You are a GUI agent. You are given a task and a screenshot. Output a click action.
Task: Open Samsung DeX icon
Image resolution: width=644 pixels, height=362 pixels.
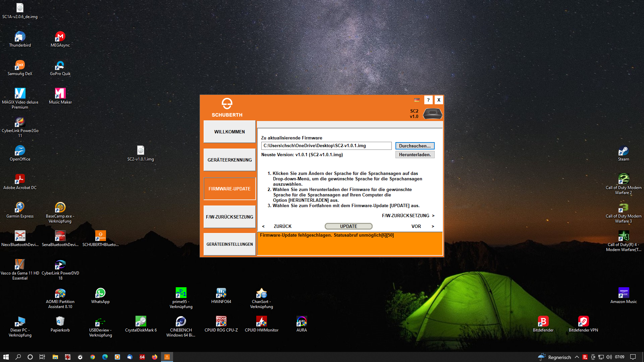[20, 68]
